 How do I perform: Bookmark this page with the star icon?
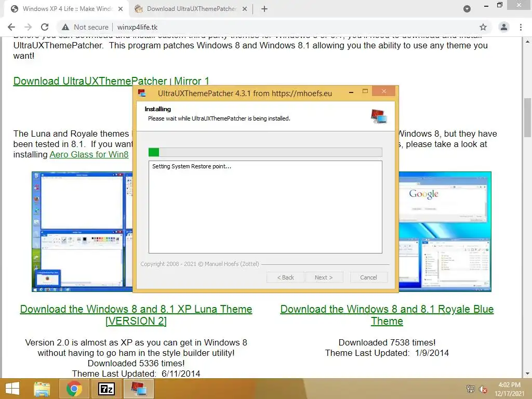pos(483,27)
